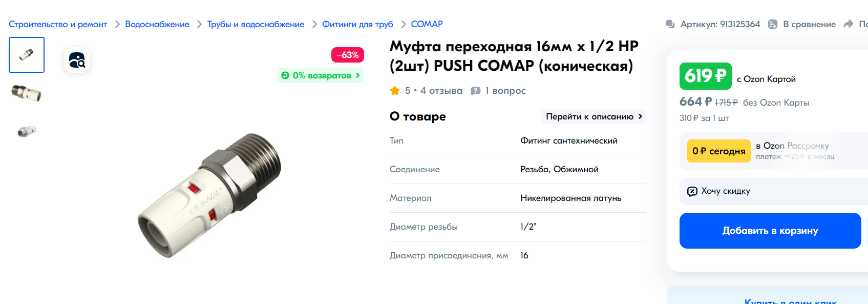Click the copy article number icon

(670, 24)
